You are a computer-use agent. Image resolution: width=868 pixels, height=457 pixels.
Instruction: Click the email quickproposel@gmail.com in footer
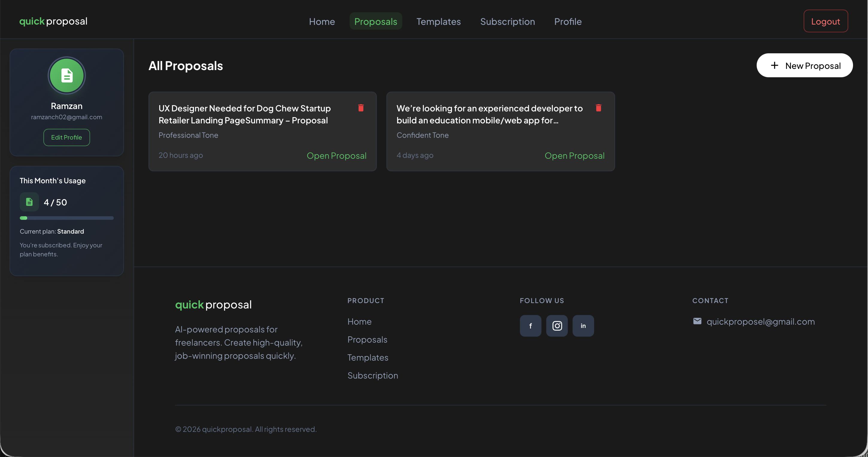[761, 321]
